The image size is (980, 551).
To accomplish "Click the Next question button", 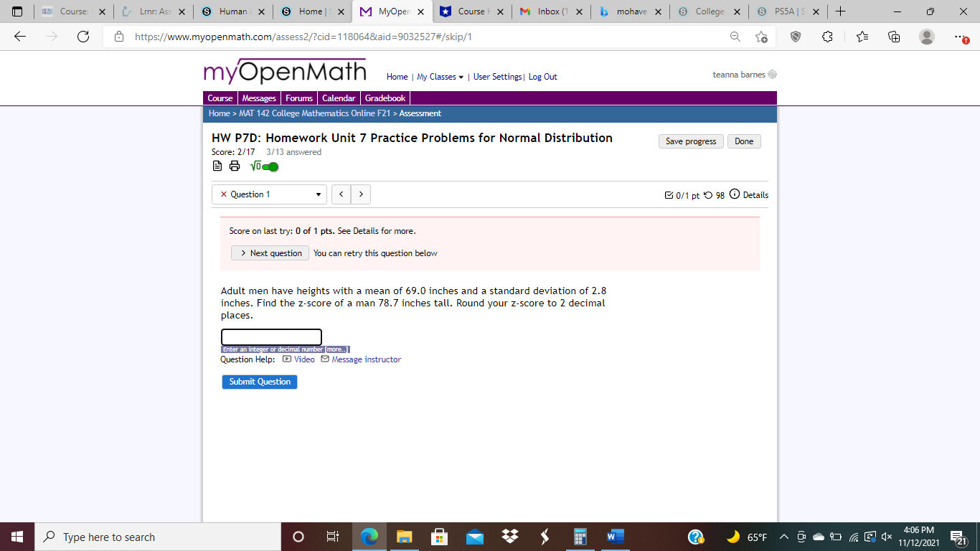I will click(x=270, y=253).
